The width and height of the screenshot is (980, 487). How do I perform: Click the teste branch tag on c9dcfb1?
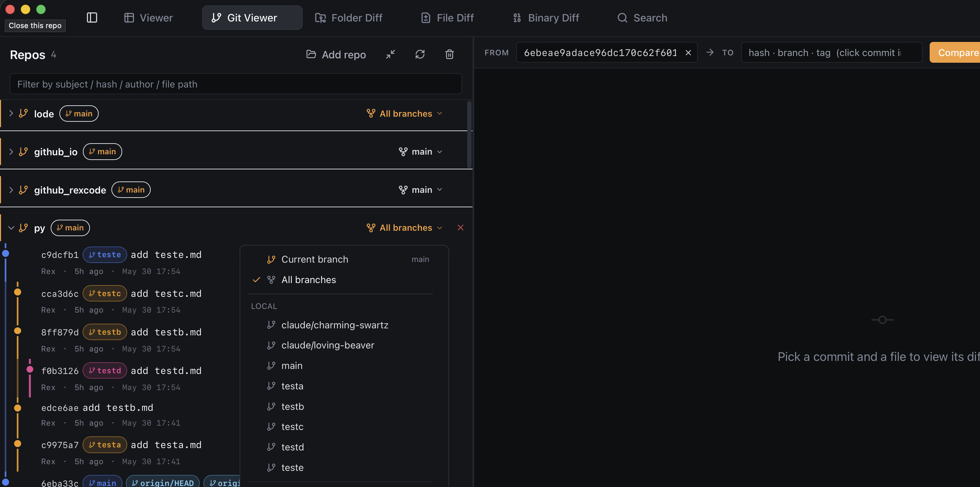point(105,255)
